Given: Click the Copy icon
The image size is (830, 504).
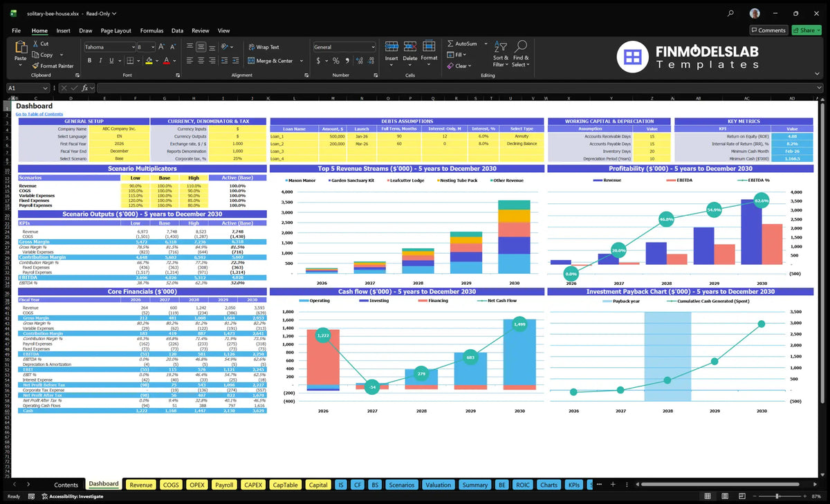Looking at the screenshot, I should point(35,55).
